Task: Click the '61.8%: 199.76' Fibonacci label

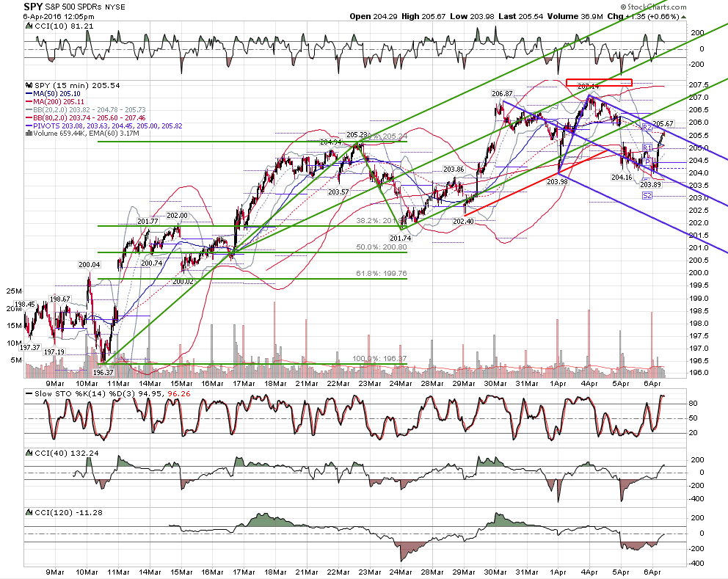Action: click(x=381, y=274)
